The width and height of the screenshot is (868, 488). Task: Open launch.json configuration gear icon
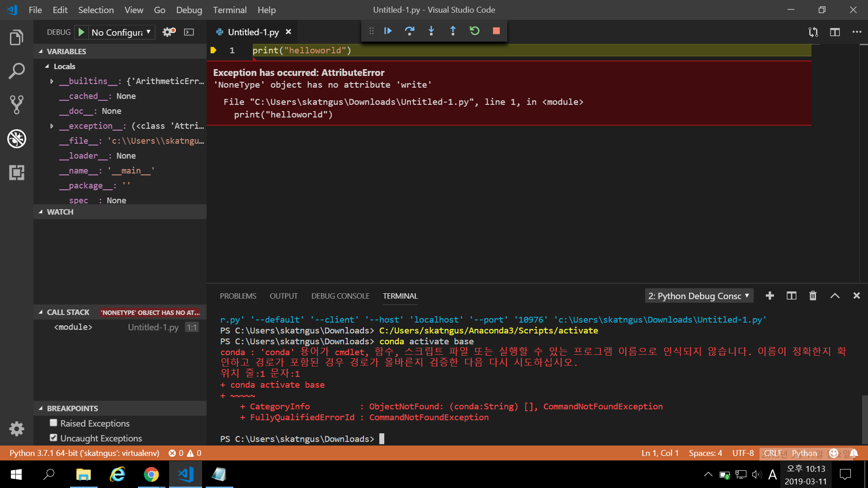coord(169,32)
